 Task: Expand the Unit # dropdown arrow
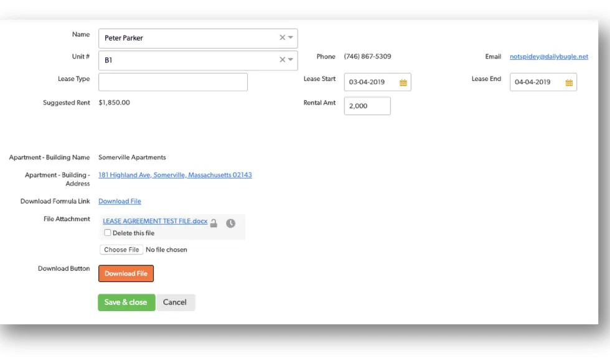click(x=291, y=60)
